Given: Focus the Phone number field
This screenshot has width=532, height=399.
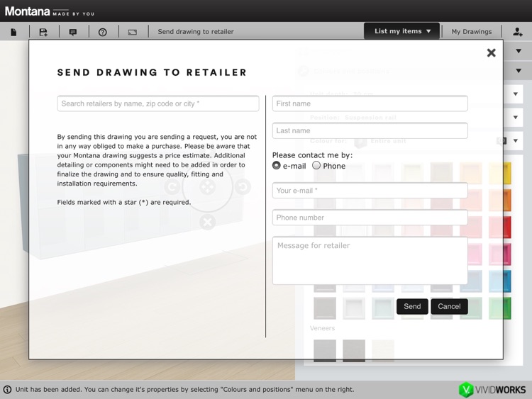Looking at the screenshot, I should [x=370, y=218].
